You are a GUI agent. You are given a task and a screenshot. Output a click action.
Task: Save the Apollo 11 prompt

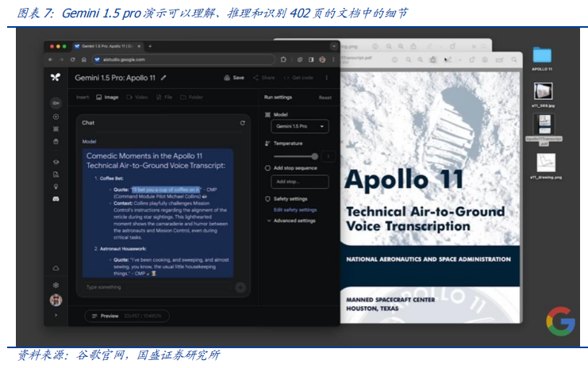point(234,78)
